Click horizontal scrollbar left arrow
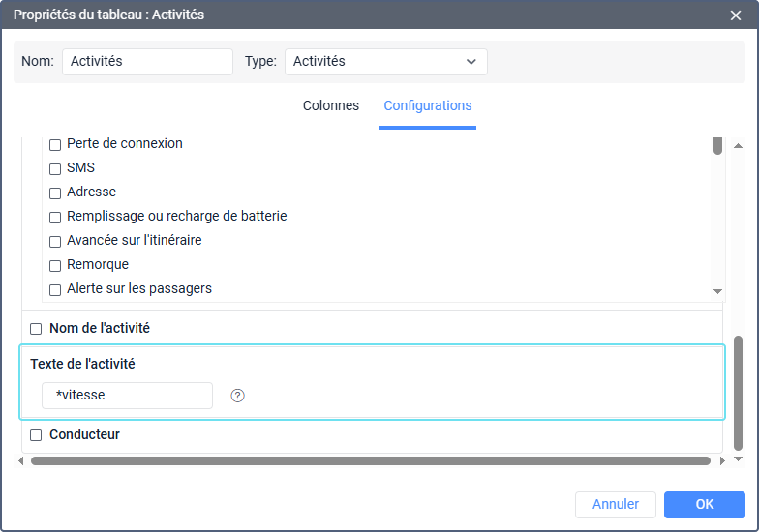This screenshot has width=759, height=532. (21, 460)
